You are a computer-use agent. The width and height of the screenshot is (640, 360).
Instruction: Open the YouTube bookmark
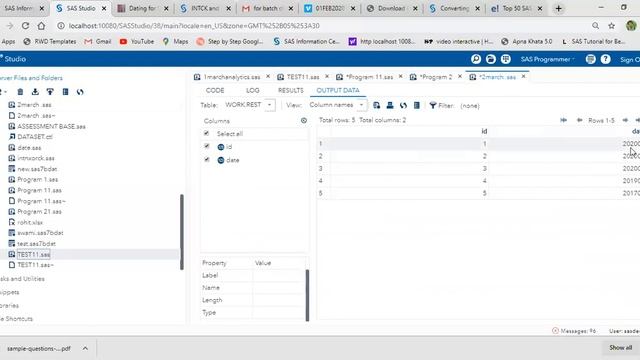pos(137,42)
